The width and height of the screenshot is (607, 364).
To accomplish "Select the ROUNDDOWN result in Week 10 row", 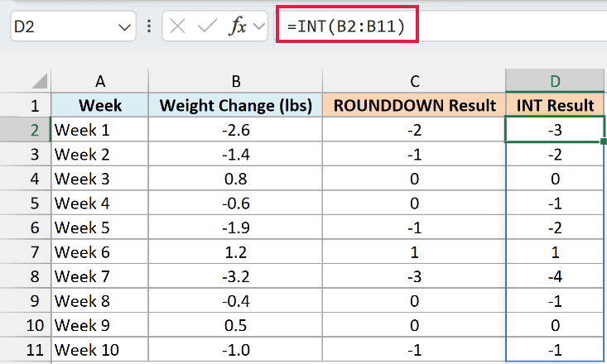I will (414, 349).
